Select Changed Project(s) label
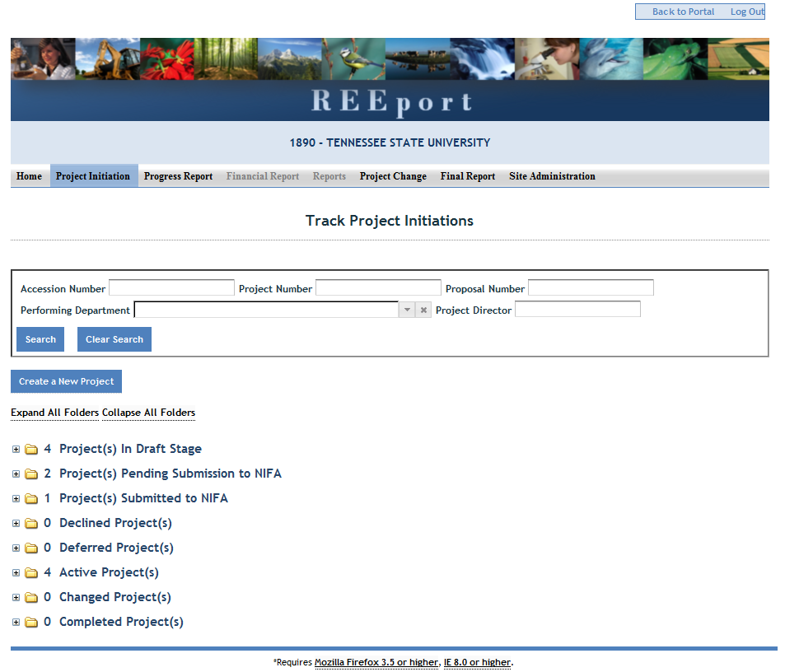Image resolution: width=785 pixels, height=672 pixels. pos(115,597)
